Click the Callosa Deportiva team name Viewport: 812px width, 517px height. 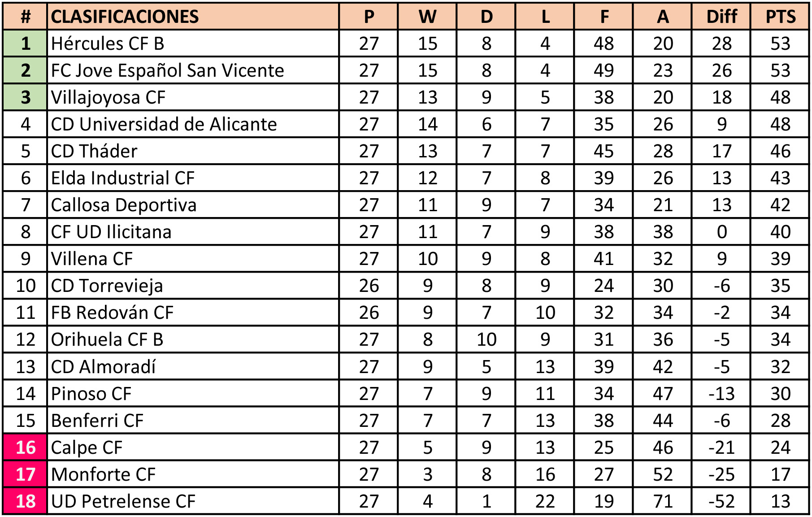pos(124,205)
